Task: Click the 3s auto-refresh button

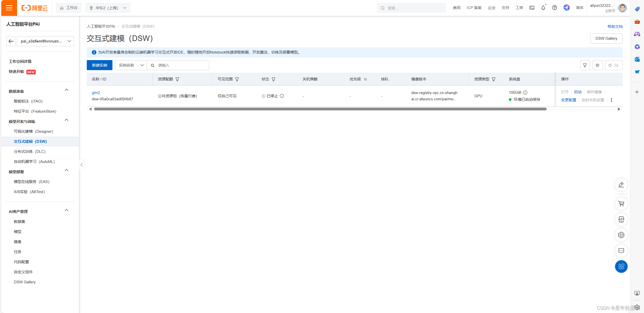Action: tap(614, 65)
